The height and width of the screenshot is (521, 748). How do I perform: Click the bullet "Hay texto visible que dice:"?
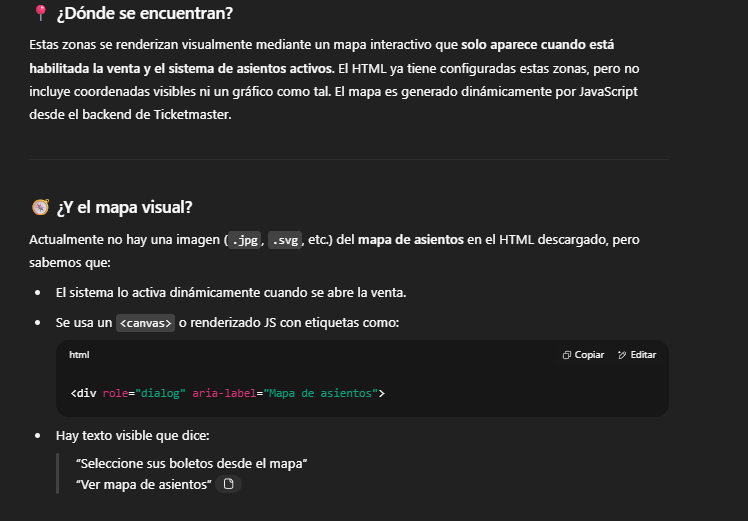(x=133, y=436)
